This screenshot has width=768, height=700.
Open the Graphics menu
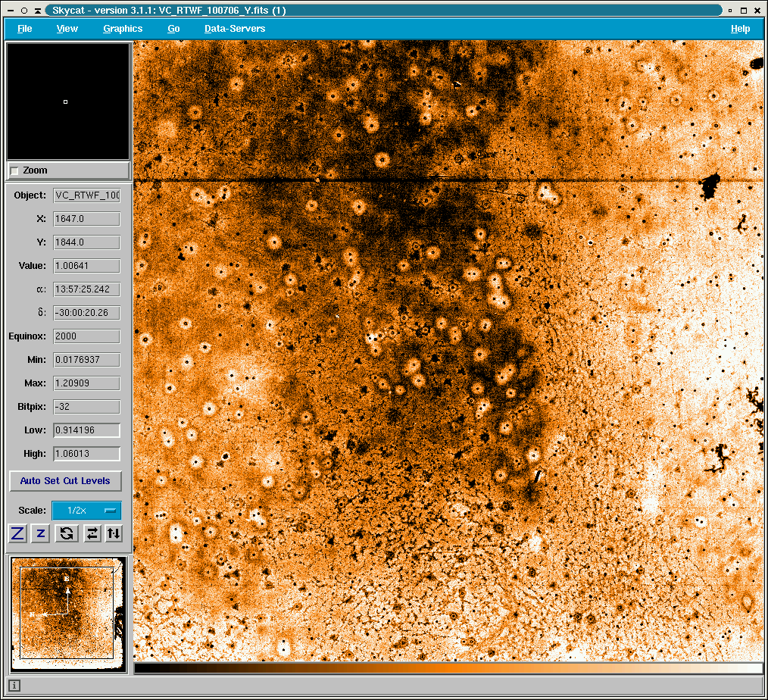(123, 29)
